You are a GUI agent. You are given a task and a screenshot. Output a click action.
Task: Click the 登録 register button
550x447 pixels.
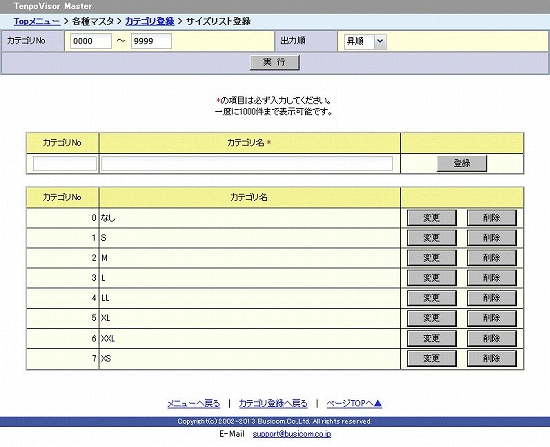pyautogui.click(x=462, y=164)
